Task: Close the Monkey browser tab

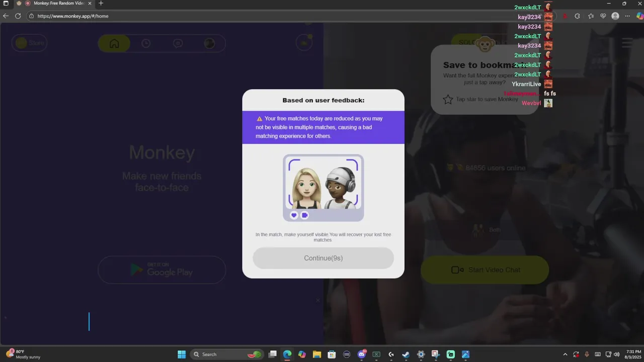Action: tap(90, 3)
